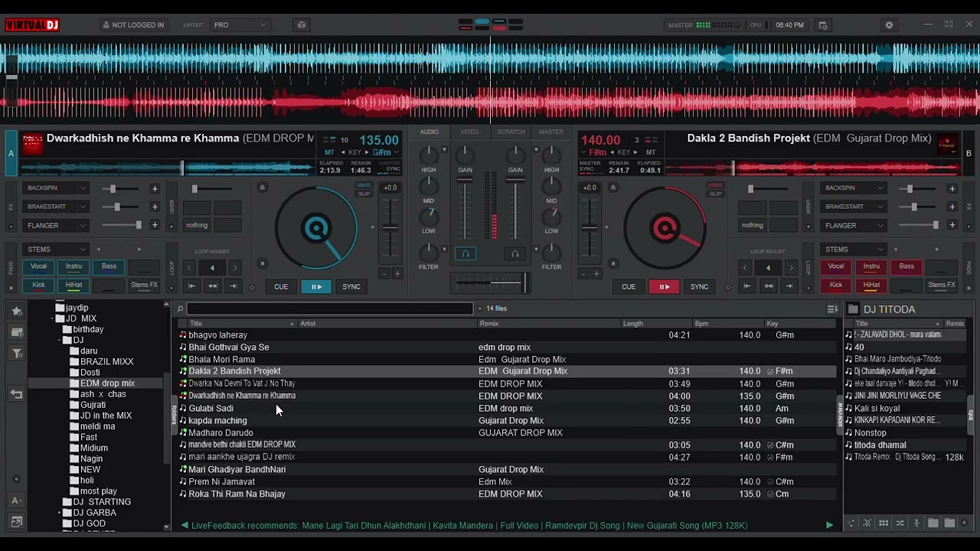980x551 pixels.
Task: Toggle headphone cue for deck B in the mixer
Action: [515, 254]
